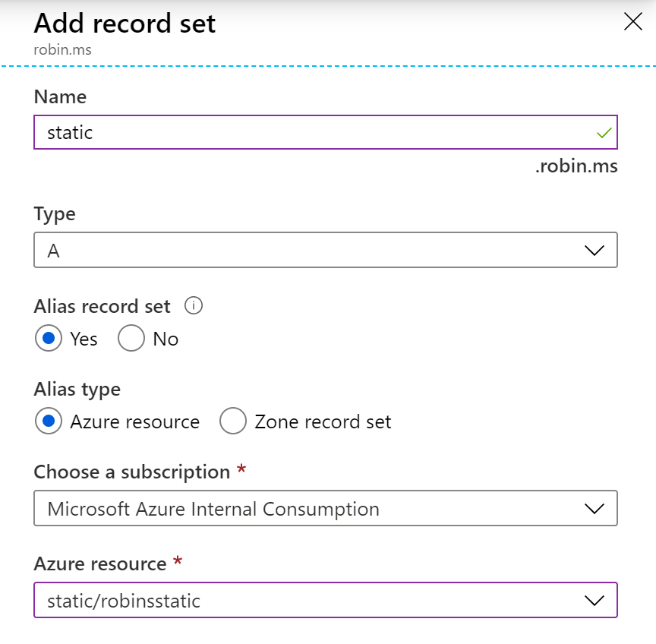Click the green validation checkmark in Name field

[x=604, y=133]
